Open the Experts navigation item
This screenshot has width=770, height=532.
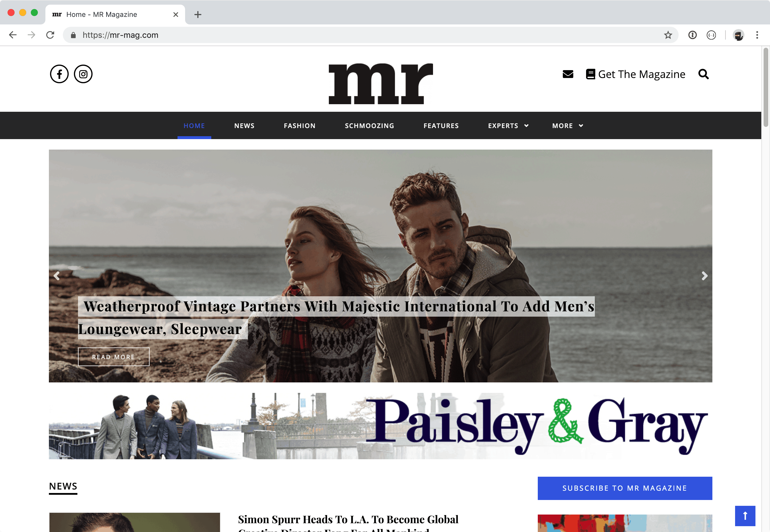coord(503,126)
